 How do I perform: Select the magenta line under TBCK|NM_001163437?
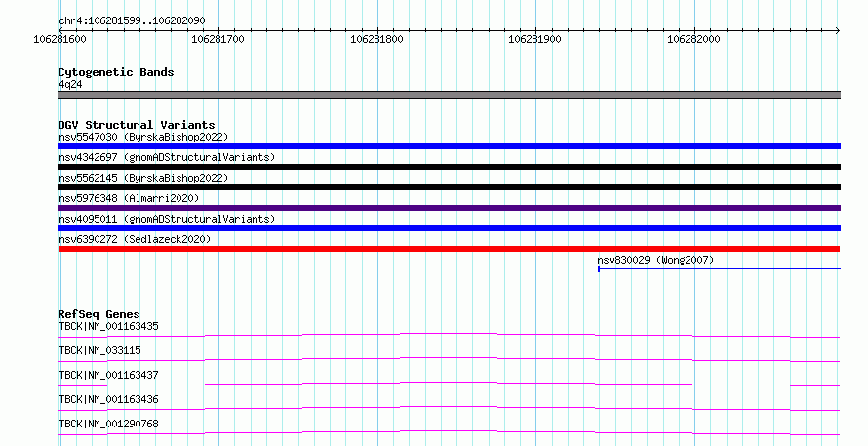[x=449, y=384]
